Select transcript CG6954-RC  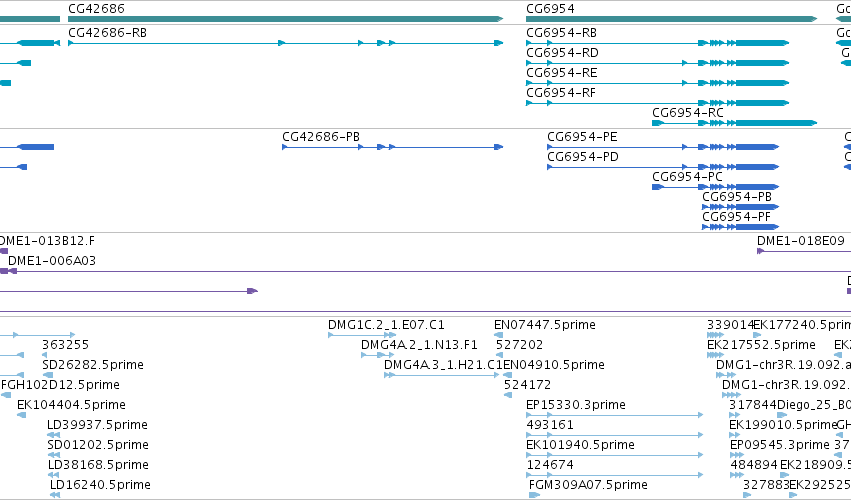pos(688,113)
